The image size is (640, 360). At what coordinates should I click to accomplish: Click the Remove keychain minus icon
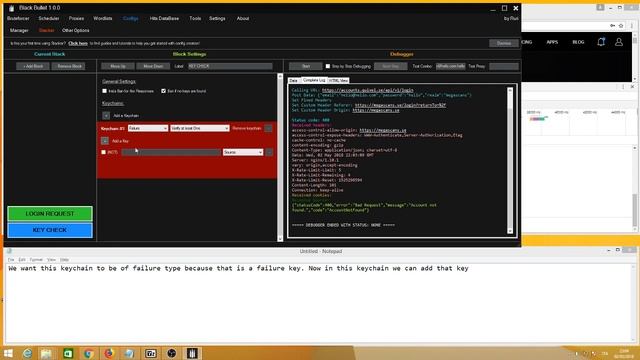[x=269, y=128]
